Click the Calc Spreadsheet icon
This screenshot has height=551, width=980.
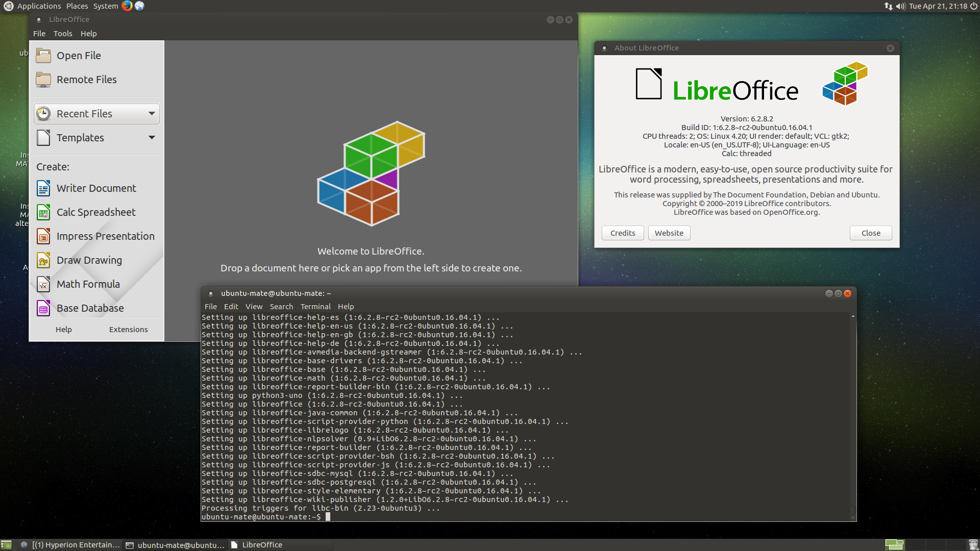[x=43, y=212]
